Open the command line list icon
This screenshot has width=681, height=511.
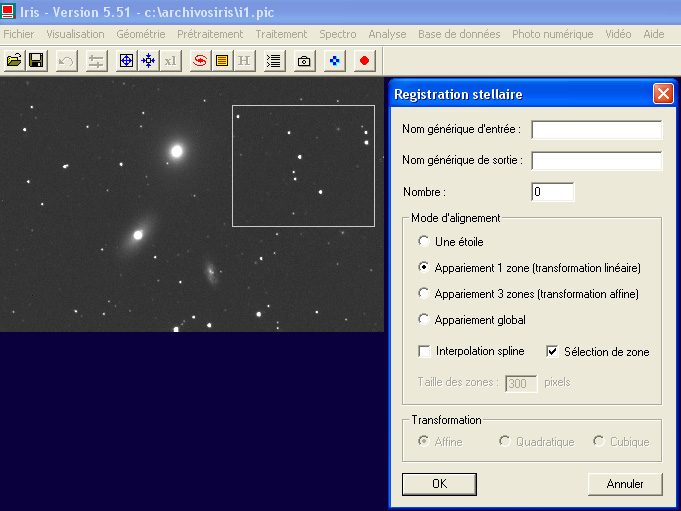click(274, 61)
